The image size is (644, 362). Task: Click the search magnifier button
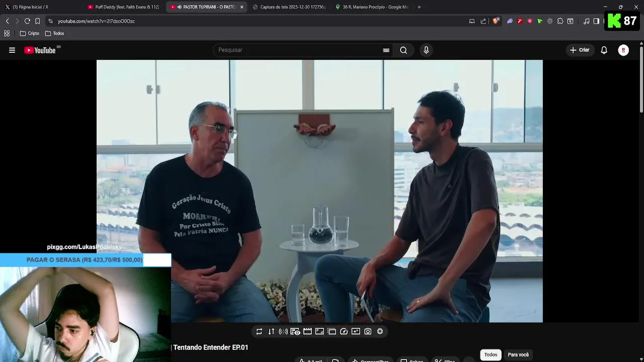point(404,50)
